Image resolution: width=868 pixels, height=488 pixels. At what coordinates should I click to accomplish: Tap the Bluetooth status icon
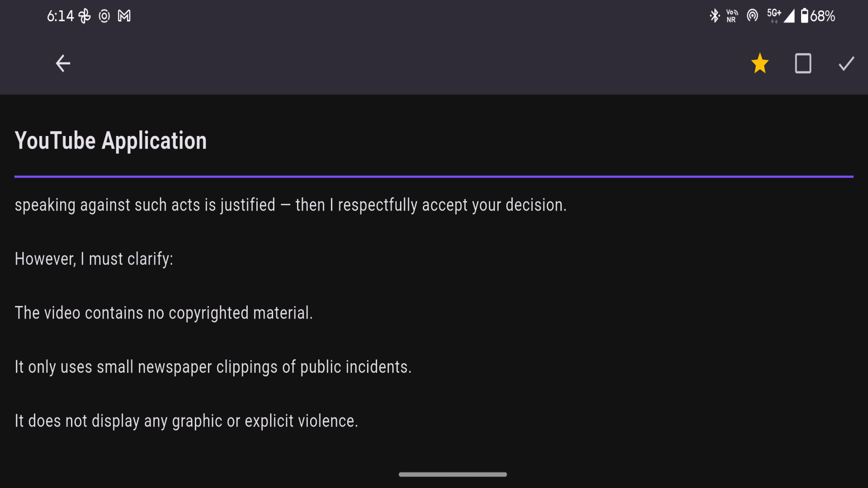(x=714, y=16)
